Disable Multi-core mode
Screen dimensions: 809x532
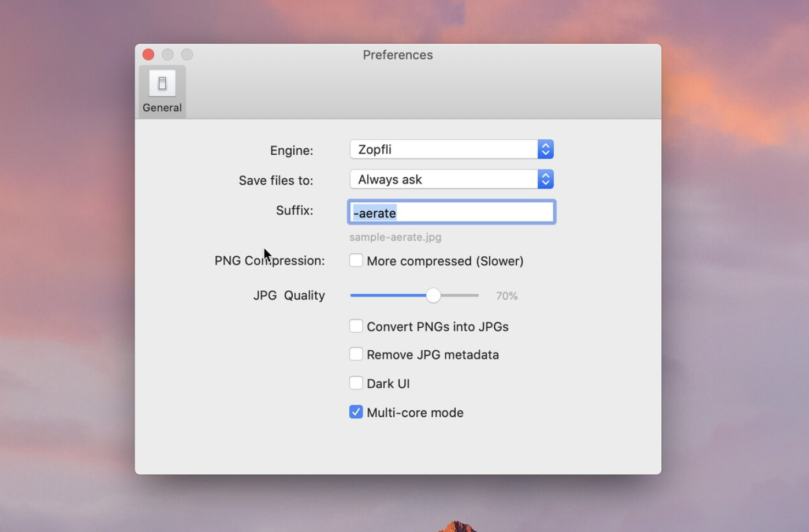356,411
